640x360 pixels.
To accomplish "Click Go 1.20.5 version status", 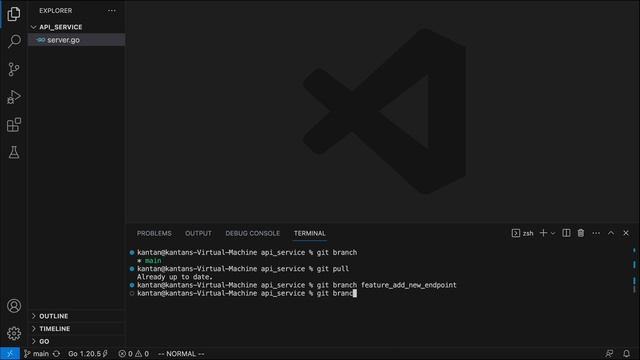I will [x=87, y=354].
